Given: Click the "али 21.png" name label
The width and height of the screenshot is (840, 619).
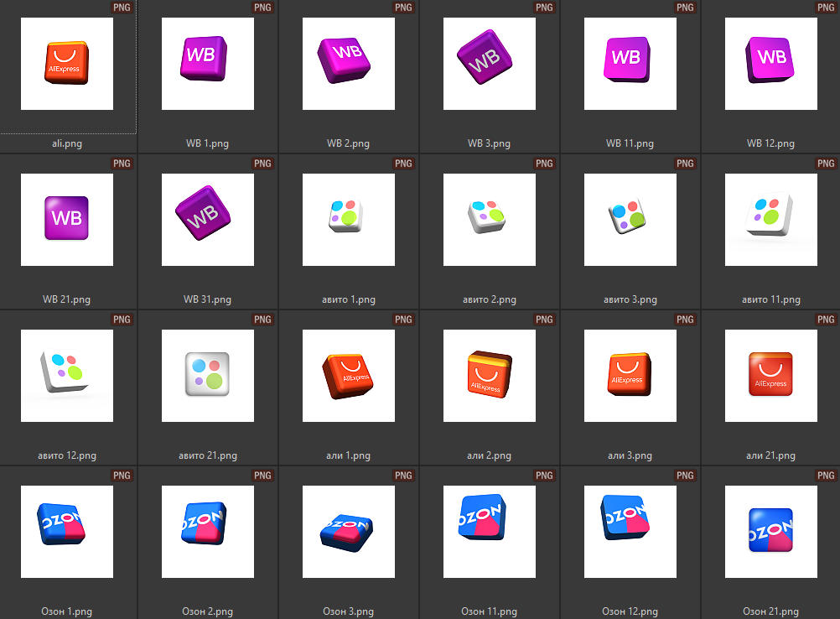Looking at the screenshot, I should coord(771,455).
